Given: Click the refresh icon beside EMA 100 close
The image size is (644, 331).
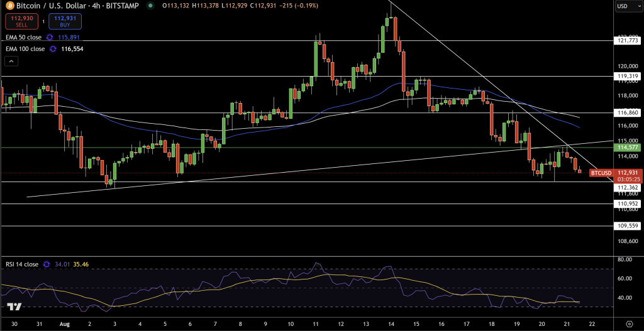Looking at the screenshot, I should pyautogui.click(x=53, y=49).
